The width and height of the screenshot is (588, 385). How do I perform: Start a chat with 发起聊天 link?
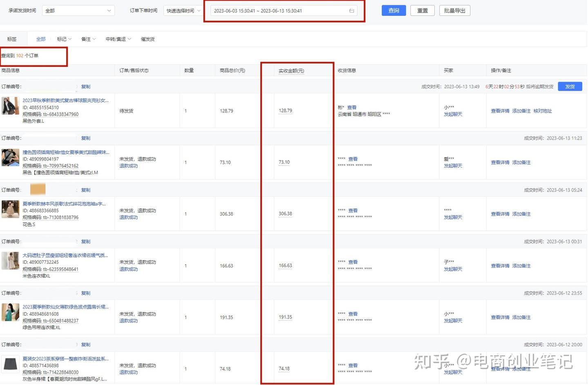click(x=452, y=114)
